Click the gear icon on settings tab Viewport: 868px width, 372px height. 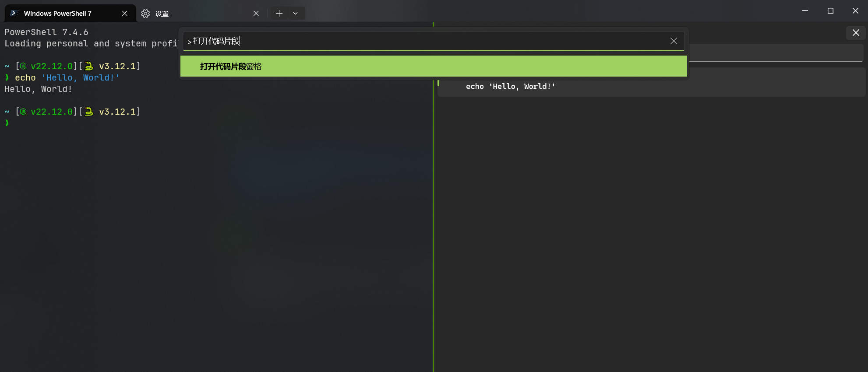point(145,14)
